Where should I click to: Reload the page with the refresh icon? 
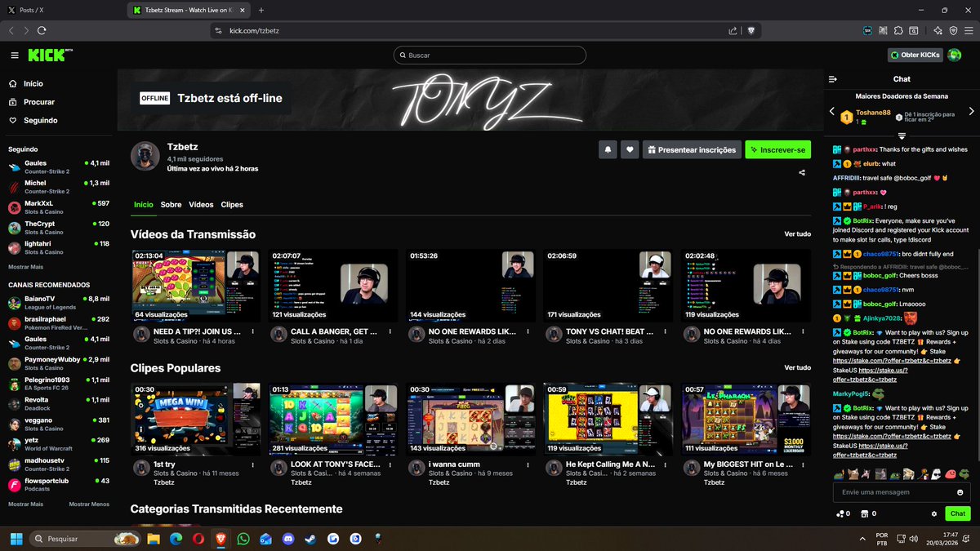pyautogui.click(x=42, y=30)
